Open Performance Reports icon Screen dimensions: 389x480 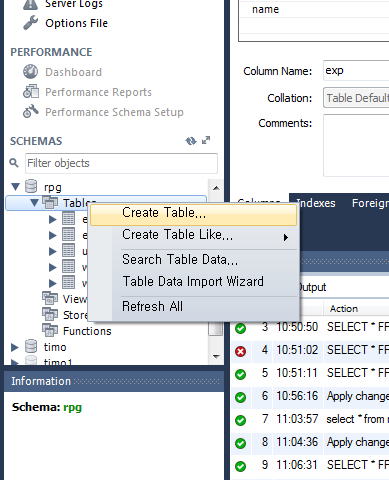31,92
